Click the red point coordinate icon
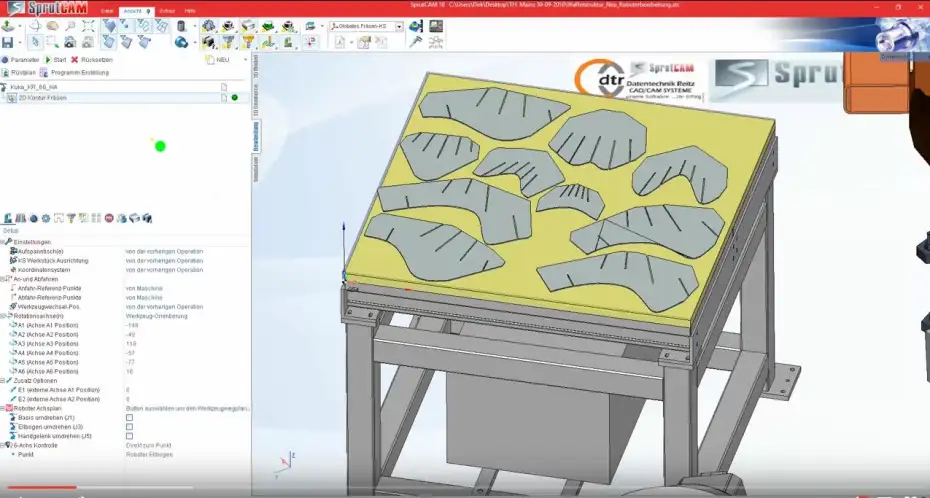The image size is (930, 498). pos(310,42)
